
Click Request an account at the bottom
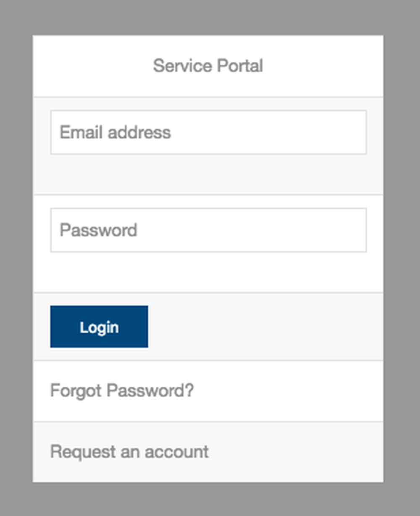pos(129,452)
